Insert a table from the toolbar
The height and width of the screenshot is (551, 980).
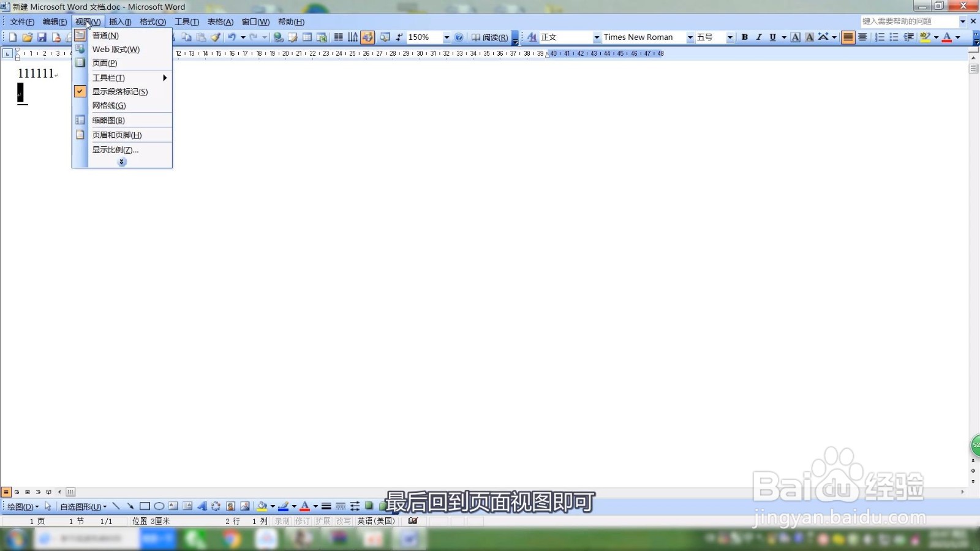pos(307,37)
